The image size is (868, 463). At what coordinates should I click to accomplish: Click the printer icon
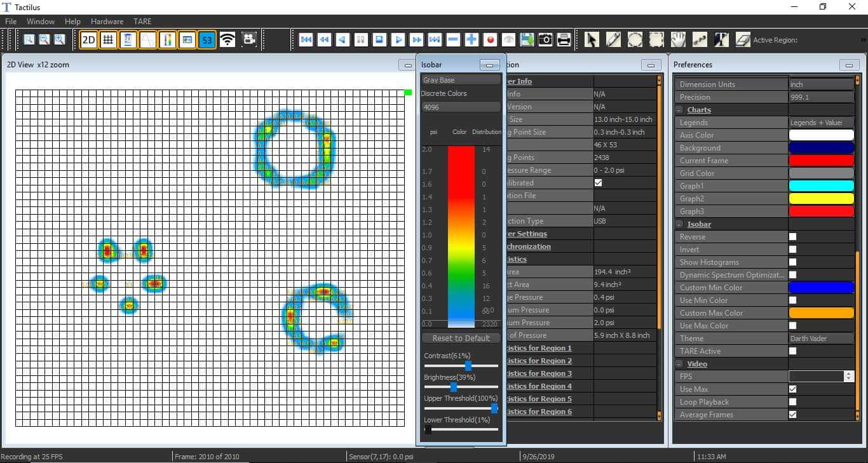coord(564,40)
